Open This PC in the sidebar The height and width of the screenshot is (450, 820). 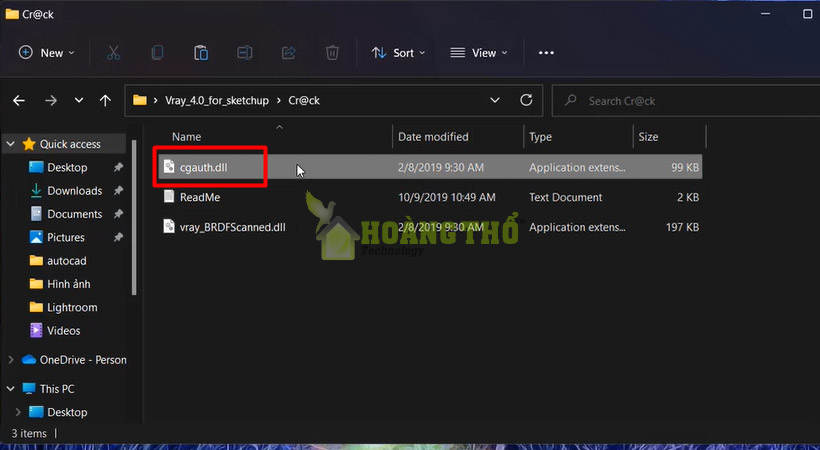tap(56, 389)
